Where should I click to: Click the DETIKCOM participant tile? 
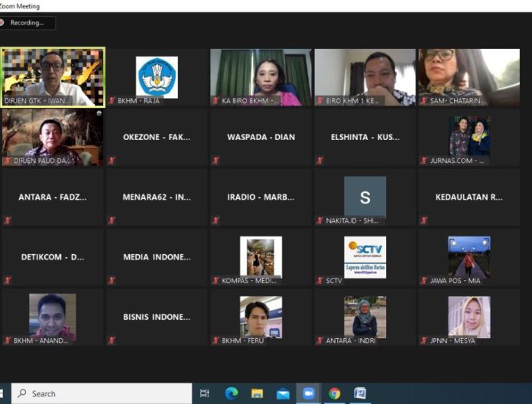[x=53, y=257]
